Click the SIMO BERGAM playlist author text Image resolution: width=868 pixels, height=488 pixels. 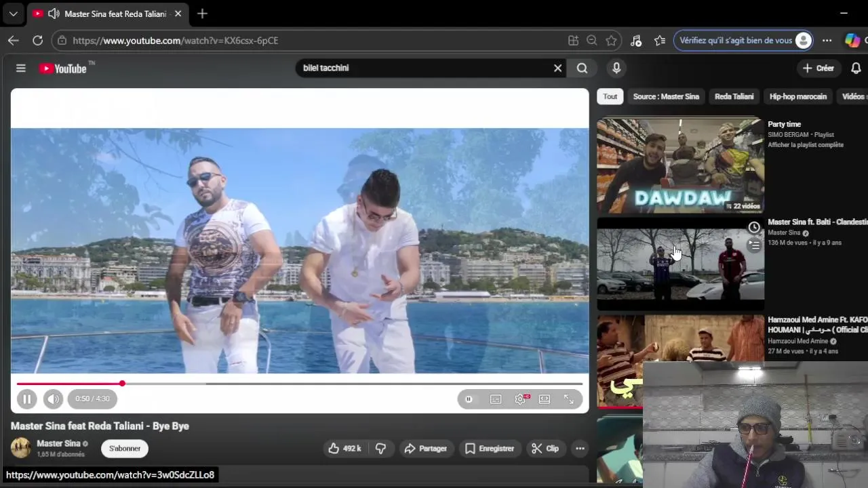coord(789,135)
